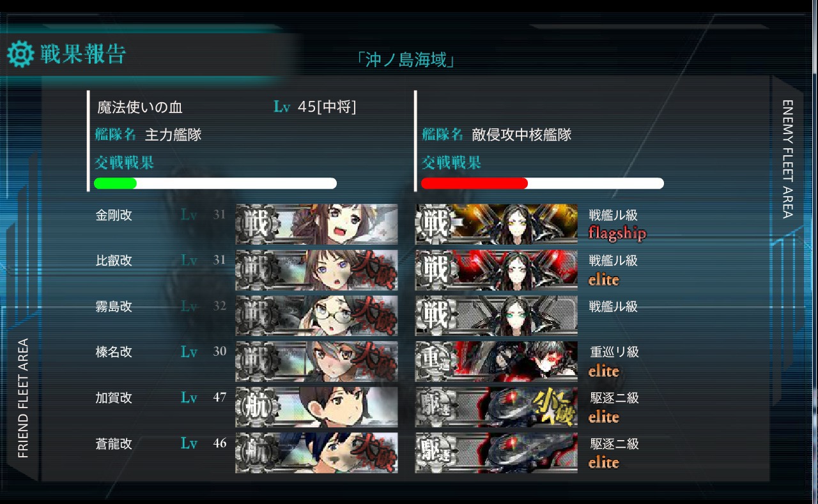Screen dimensions: 818x504
Task: Click 榛名改 ship portrait banner
Action: coord(316,362)
